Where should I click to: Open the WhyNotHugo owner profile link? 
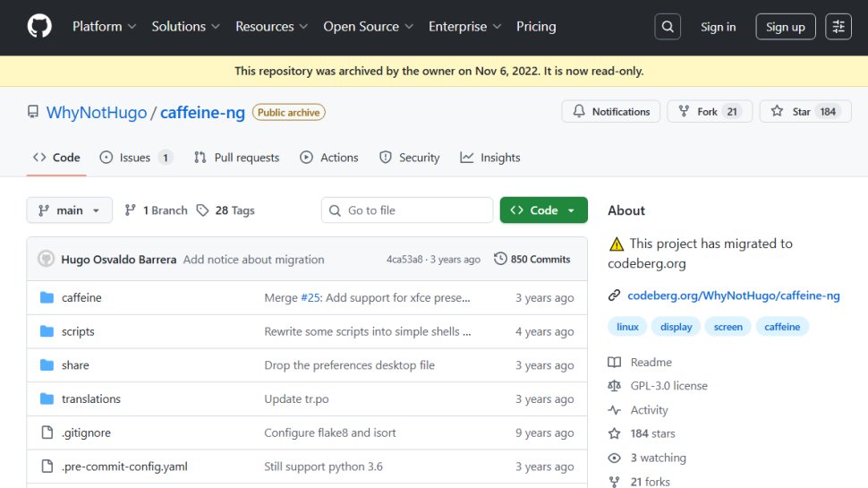(97, 113)
